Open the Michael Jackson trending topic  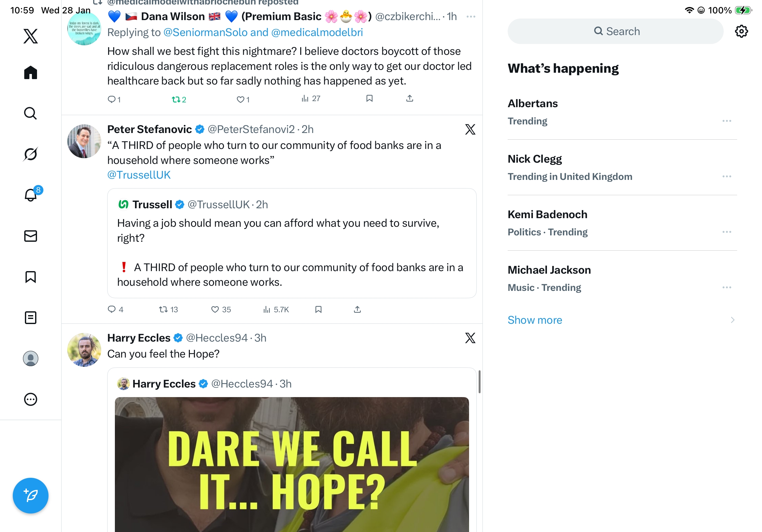click(x=549, y=270)
